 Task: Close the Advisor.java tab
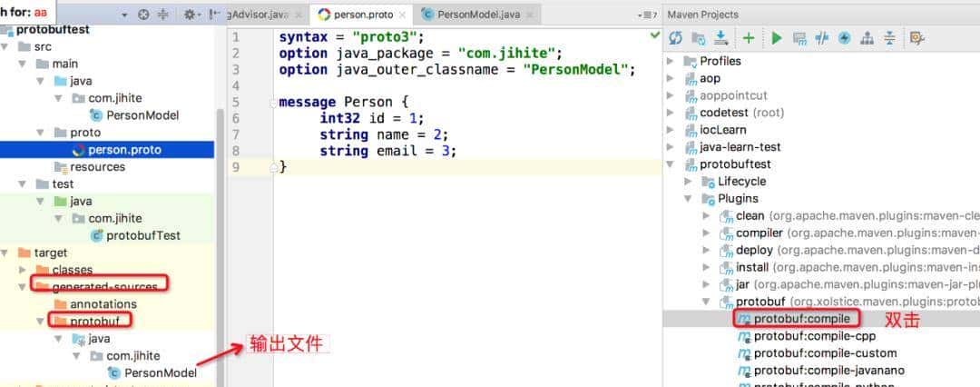pyautogui.click(x=299, y=15)
